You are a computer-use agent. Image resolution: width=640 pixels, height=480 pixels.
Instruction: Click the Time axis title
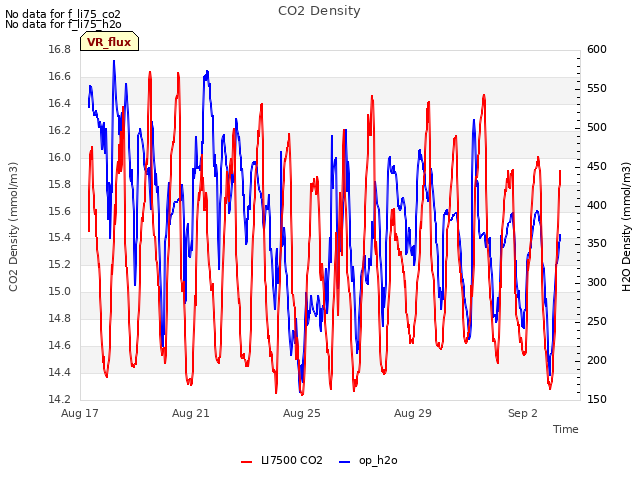point(566,429)
